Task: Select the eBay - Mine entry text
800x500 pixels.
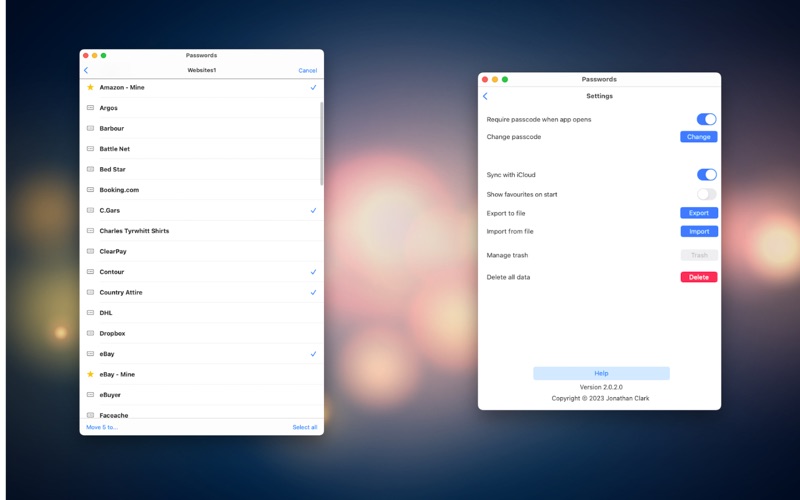Action: click(x=117, y=374)
